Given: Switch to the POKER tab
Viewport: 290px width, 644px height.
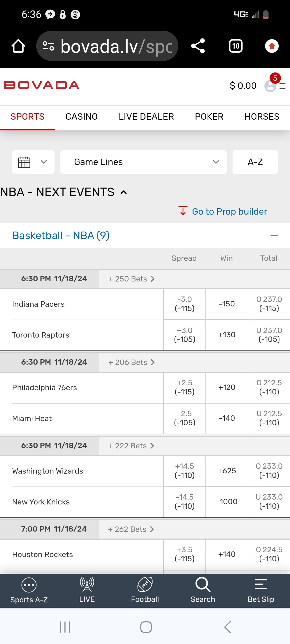Looking at the screenshot, I should (x=209, y=117).
